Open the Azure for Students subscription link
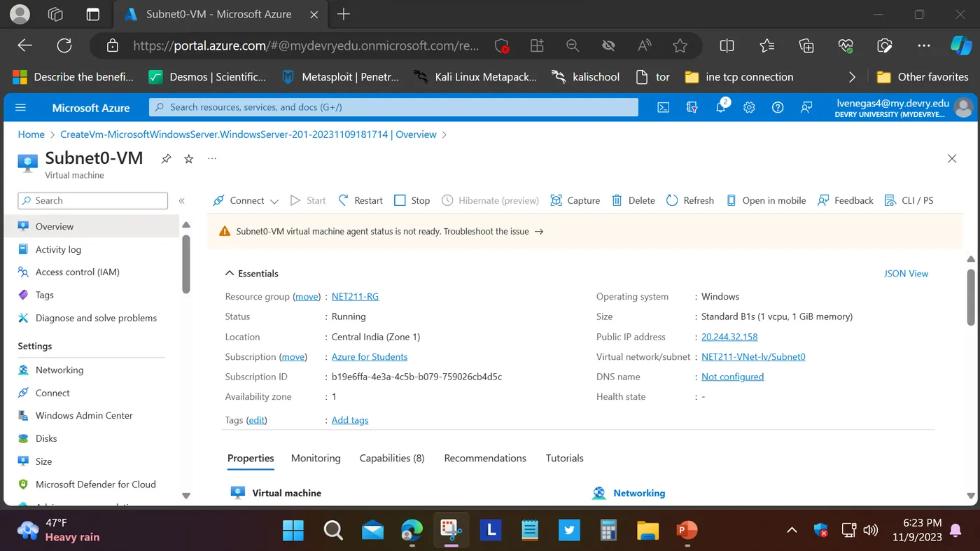Screen dimensions: 980x551 [370, 357]
